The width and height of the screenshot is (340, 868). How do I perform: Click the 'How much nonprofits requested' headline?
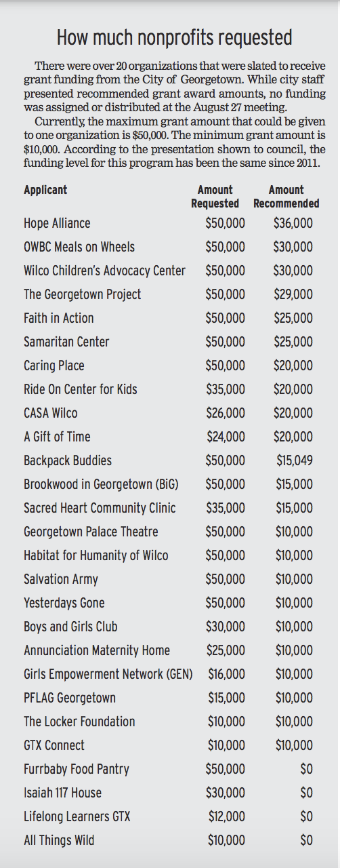click(175, 37)
